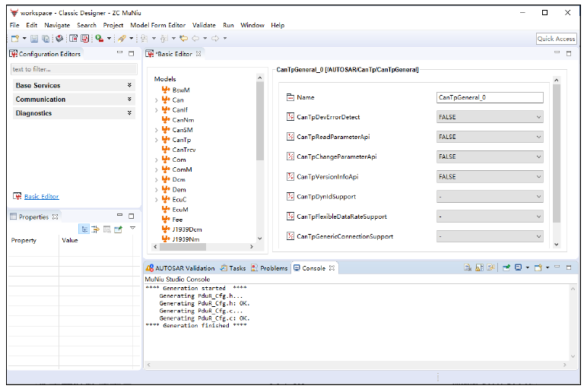The image size is (584, 392).
Task: Click the red-bordered documents icon left of Run
Action: [x=85, y=38]
